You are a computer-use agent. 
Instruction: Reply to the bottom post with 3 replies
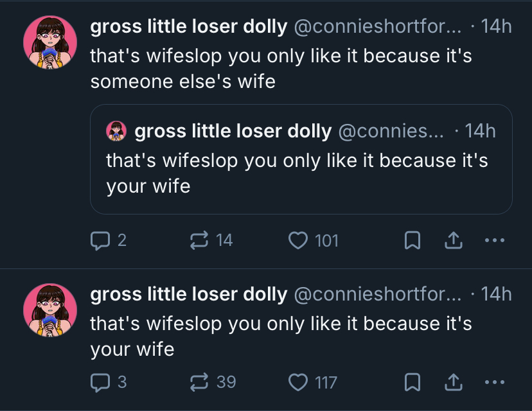click(x=100, y=383)
